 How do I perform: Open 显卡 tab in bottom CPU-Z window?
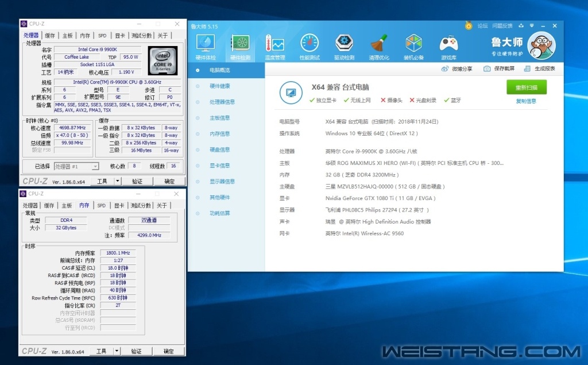point(119,206)
